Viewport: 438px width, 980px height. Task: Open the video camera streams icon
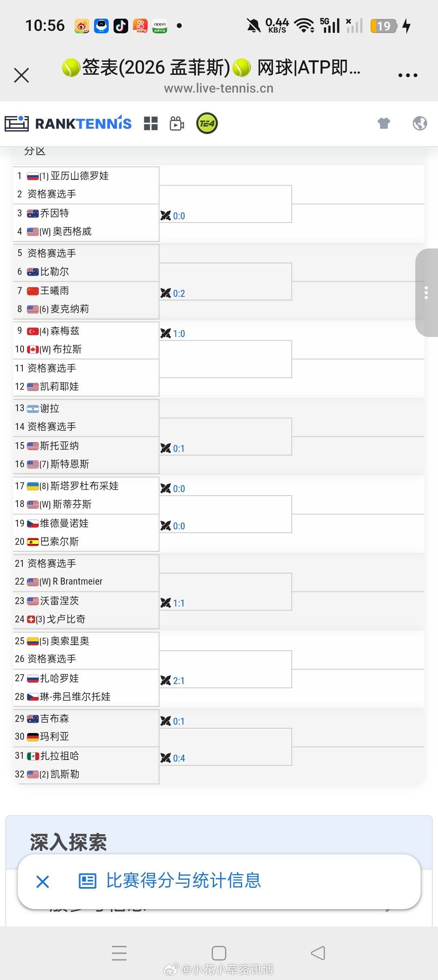177,123
